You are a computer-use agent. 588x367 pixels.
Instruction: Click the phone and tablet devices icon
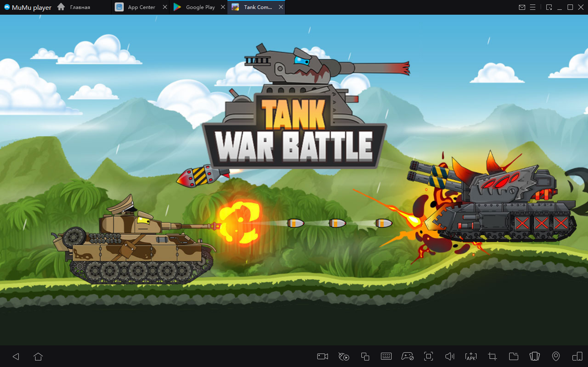pos(577,356)
